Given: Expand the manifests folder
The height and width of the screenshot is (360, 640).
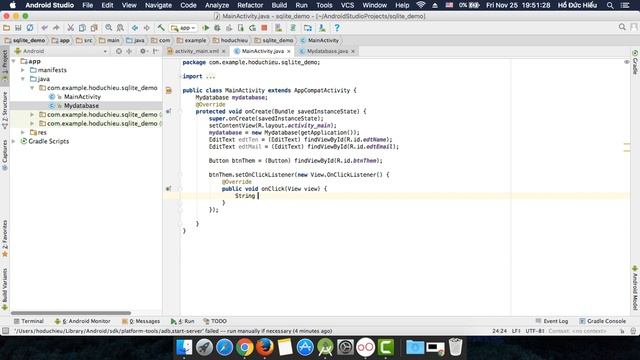Looking at the screenshot, I should (23, 70).
